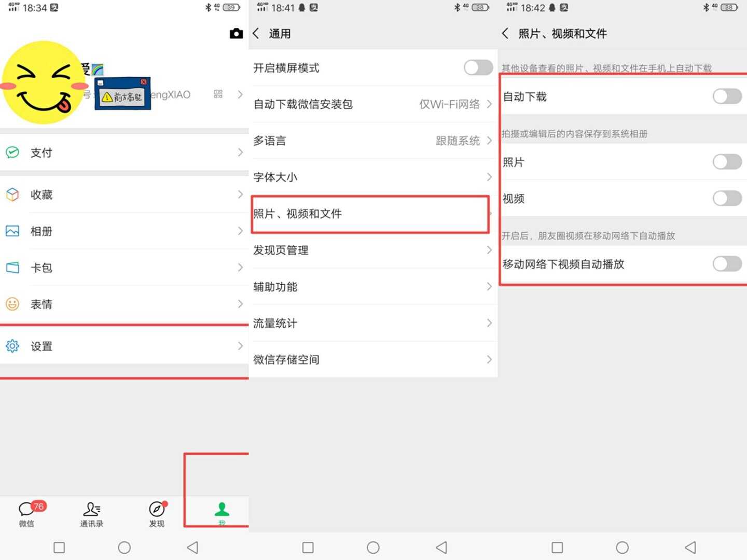The height and width of the screenshot is (560, 747).
Task: Tap recent apps square in right screen
Action: 557,547
